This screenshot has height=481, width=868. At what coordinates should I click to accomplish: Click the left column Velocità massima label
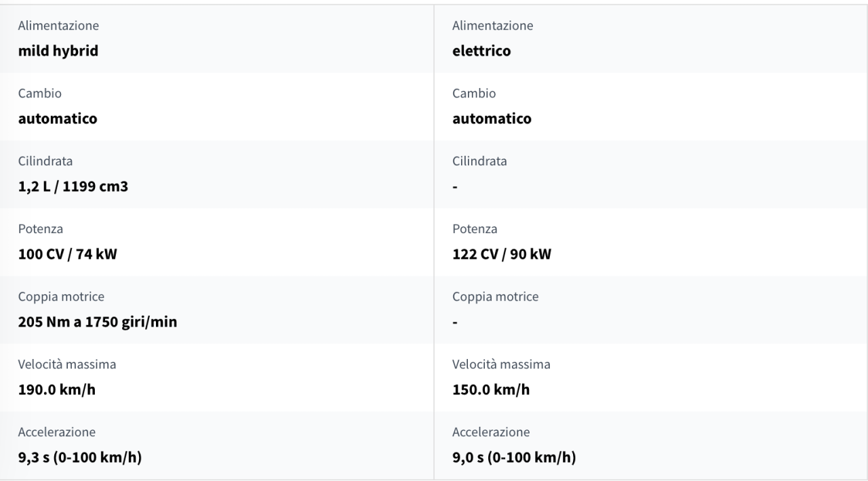point(67,364)
